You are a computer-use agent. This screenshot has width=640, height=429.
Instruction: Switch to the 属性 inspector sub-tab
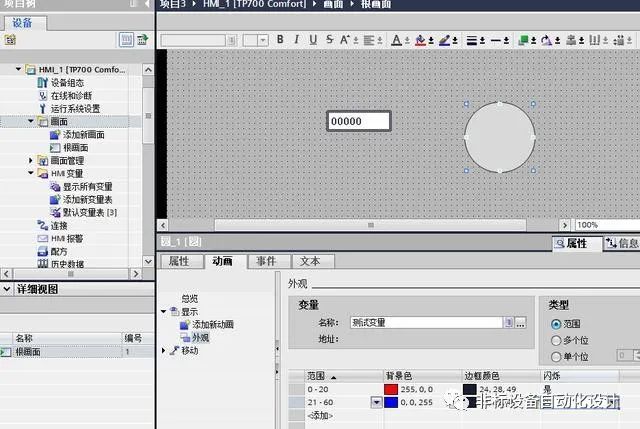pos(180,261)
